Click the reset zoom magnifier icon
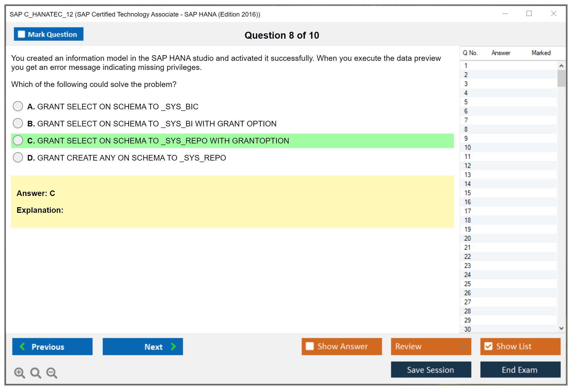The width and height of the screenshot is (574, 392). click(36, 373)
